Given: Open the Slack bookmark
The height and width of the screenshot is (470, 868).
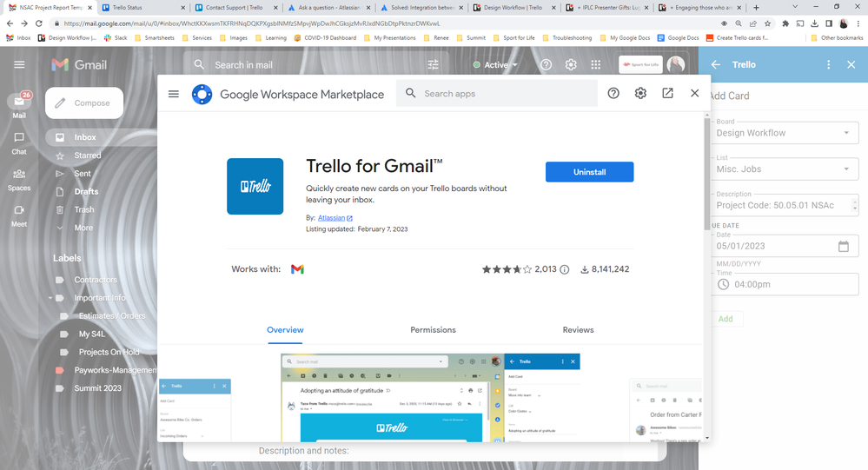Looking at the screenshot, I should click(116, 37).
